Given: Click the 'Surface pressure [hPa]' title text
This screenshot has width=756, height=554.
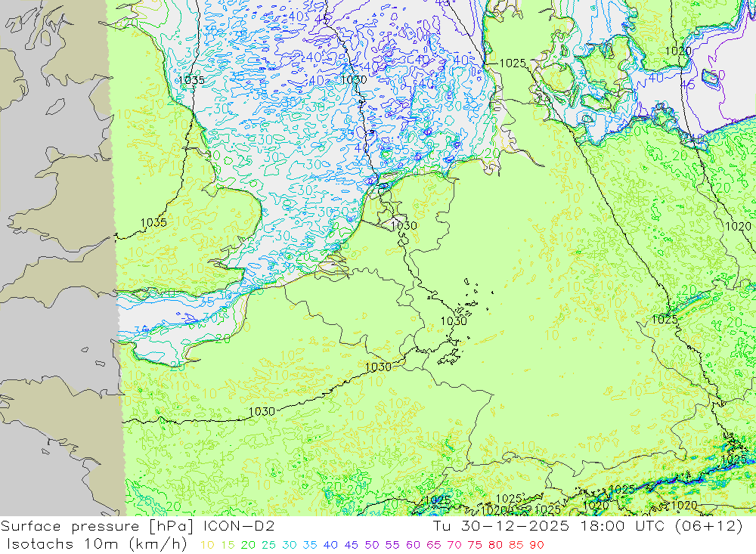Looking at the screenshot, I should (x=98, y=526).
